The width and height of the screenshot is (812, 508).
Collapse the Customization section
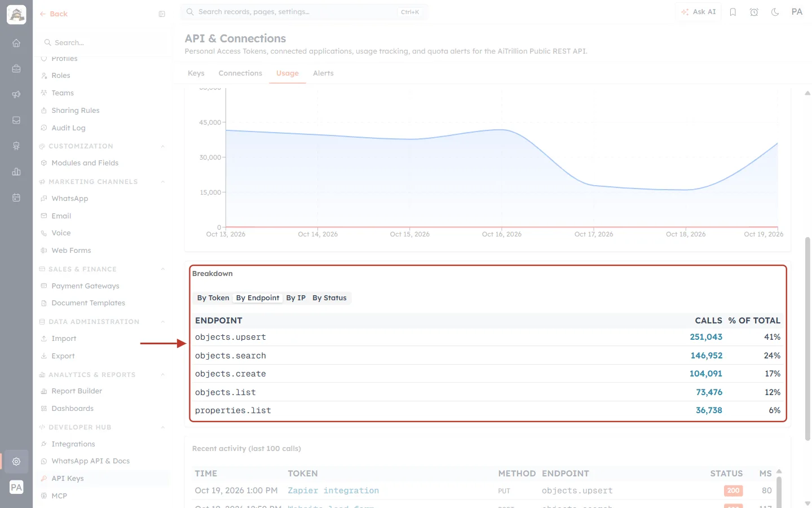[x=163, y=146]
